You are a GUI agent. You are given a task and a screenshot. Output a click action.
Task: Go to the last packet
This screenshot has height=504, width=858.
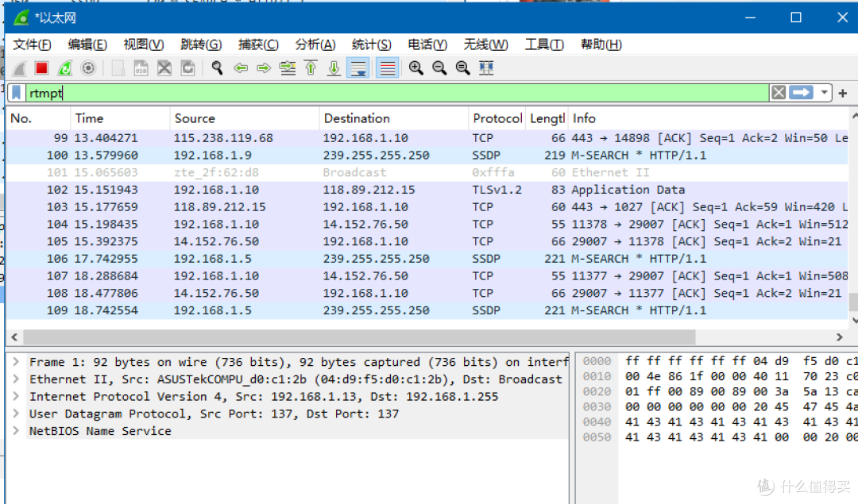(333, 68)
